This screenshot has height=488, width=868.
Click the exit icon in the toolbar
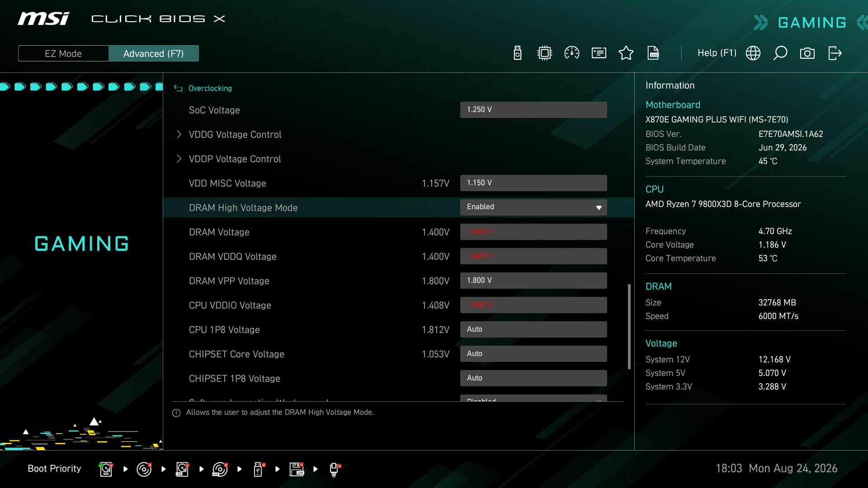click(x=835, y=53)
